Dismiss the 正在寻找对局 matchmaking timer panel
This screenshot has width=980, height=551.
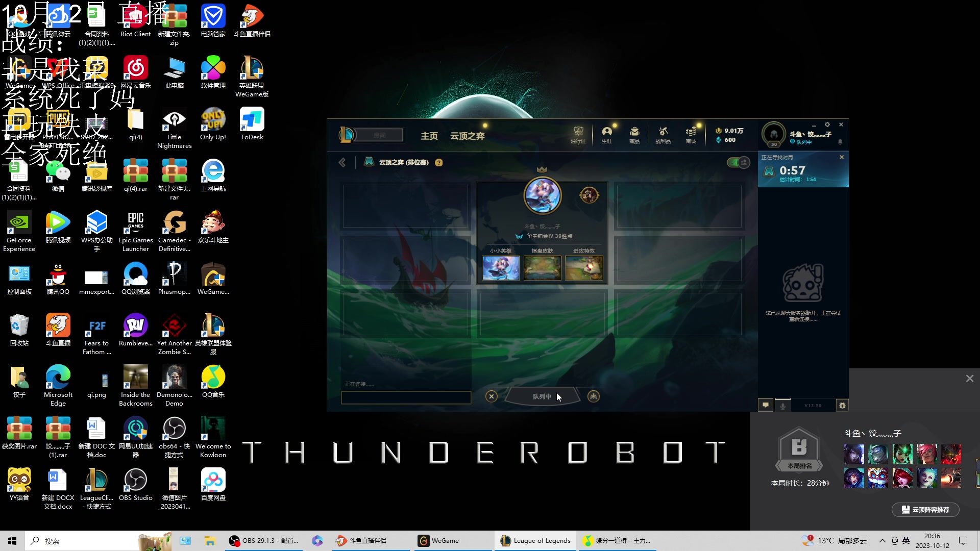pos(842,157)
